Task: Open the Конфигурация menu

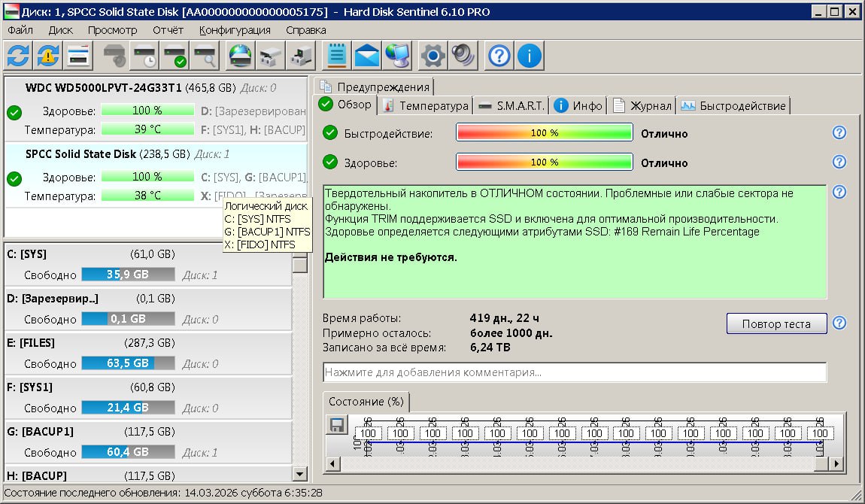Action: [x=235, y=30]
